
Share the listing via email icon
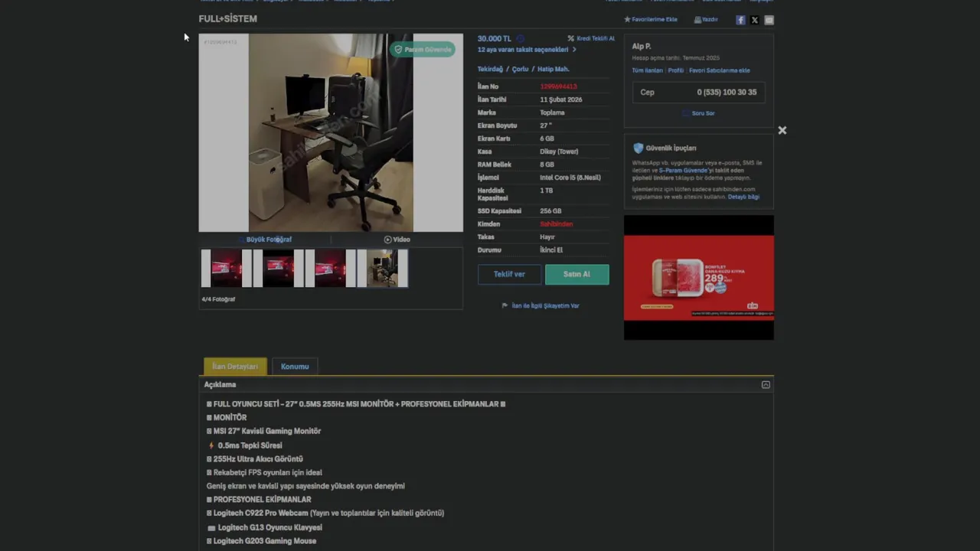[769, 20]
